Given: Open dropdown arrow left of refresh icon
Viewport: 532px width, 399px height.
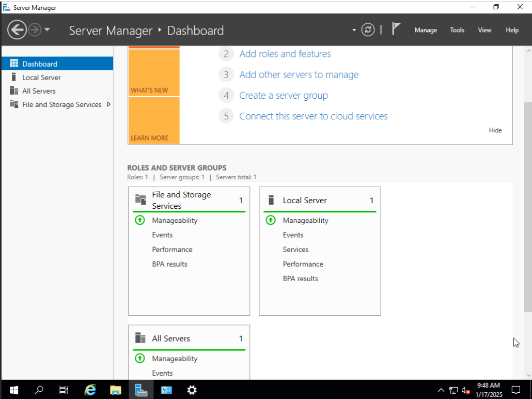Looking at the screenshot, I should pyautogui.click(x=354, y=30).
